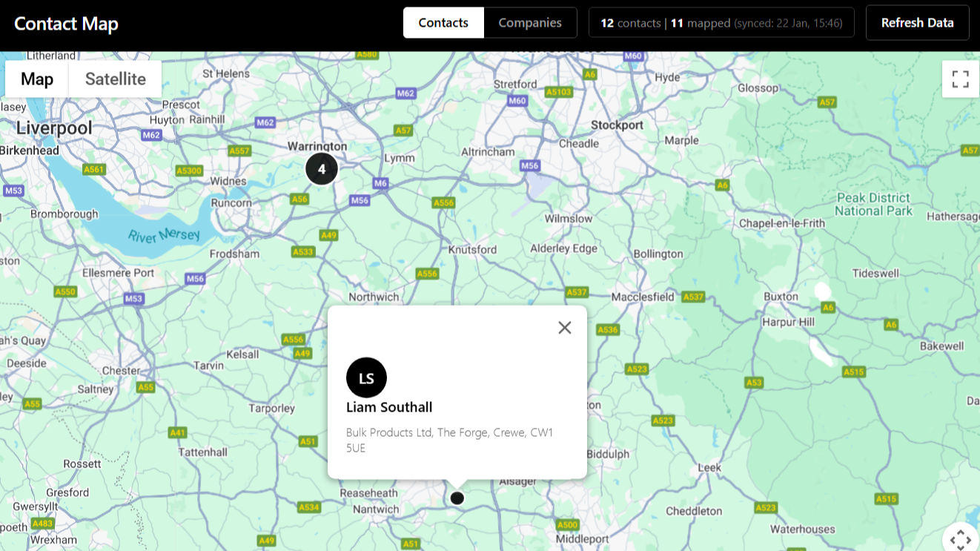Image resolution: width=980 pixels, height=551 pixels.
Task: Select the black map marker near Nantwich
Action: tap(457, 498)
